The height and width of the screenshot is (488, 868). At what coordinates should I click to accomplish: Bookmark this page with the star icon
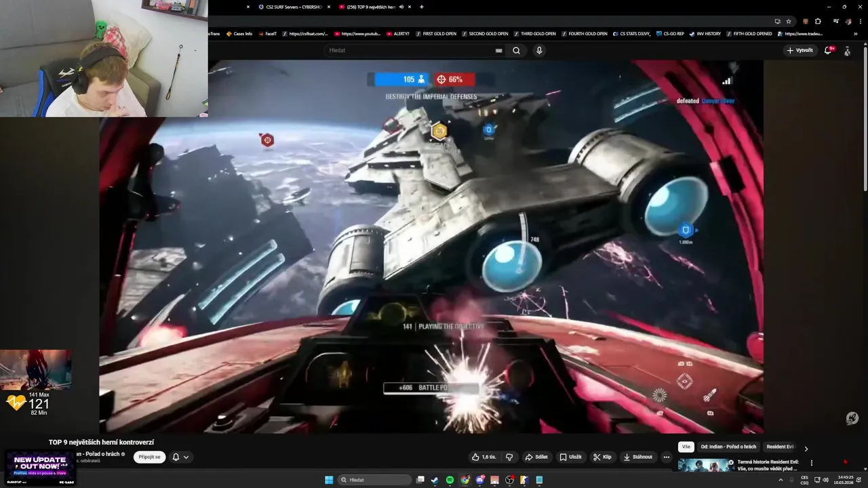tap(789, 21)
